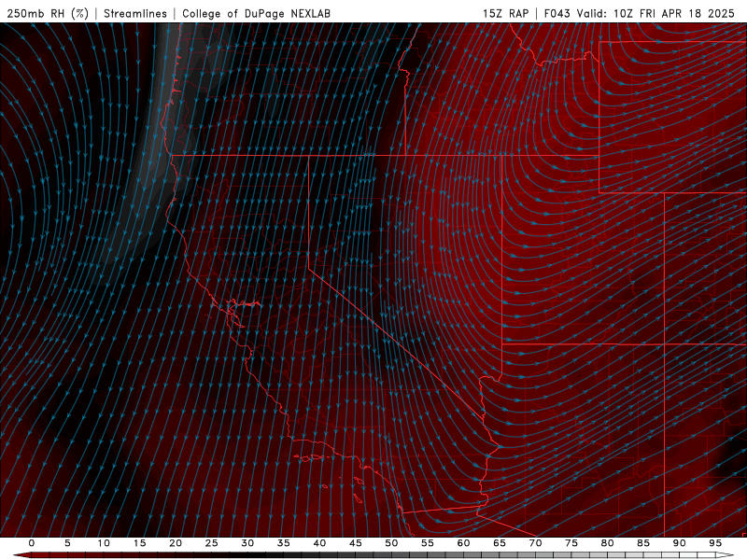747x560 pixels.
Task: Click the white high-end colorbar arrow
Action: (x=726, y=555)
